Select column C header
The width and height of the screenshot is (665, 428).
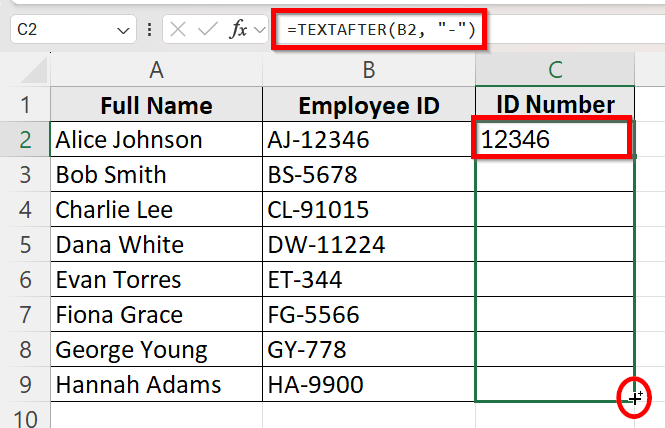click(555, 70)
